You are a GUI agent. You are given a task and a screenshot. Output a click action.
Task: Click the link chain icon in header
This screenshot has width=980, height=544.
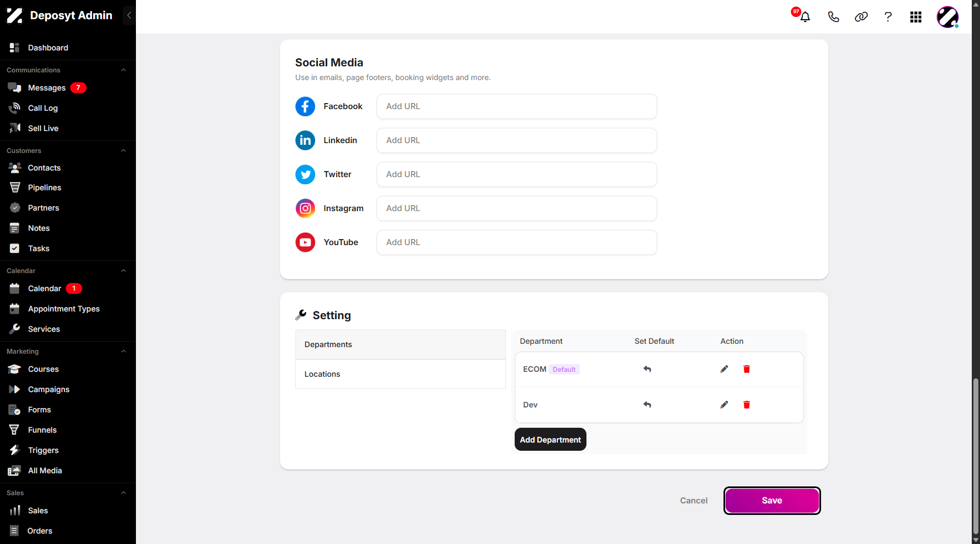click(861, 17)
